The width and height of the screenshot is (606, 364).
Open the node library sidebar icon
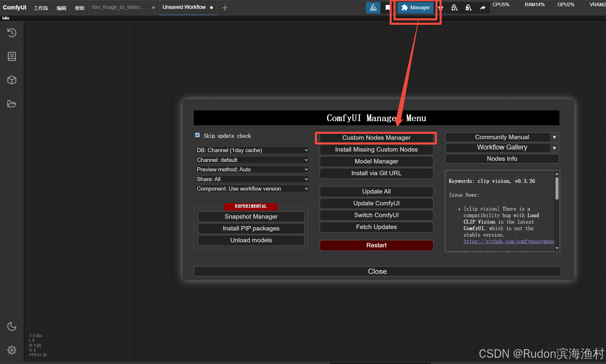pyautogui.click(x=12, y=56)
